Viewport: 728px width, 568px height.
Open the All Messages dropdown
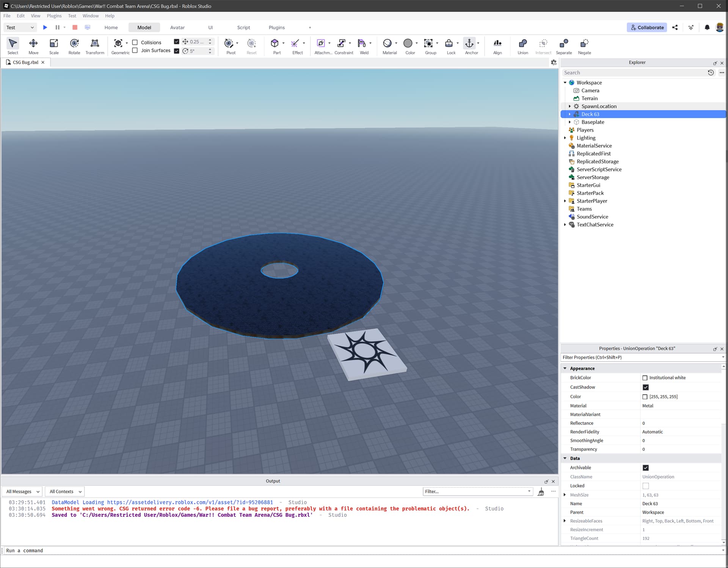point(23,492)
